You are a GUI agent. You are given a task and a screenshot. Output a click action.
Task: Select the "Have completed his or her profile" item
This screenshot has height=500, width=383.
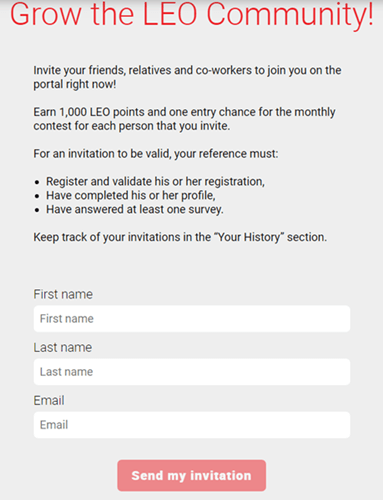point(131,195)
